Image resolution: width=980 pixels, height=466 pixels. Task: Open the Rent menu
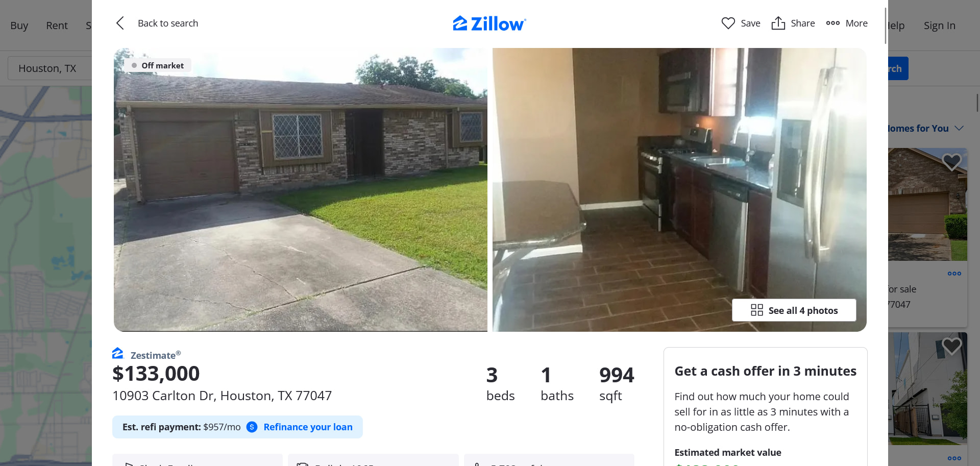57,26
